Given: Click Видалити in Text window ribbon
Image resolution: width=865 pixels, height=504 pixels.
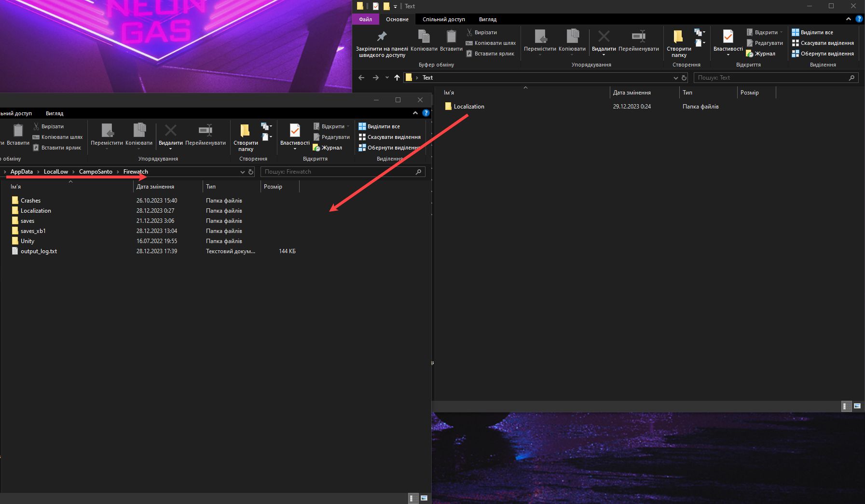Looking at the screenshot, I should (604, 41).
